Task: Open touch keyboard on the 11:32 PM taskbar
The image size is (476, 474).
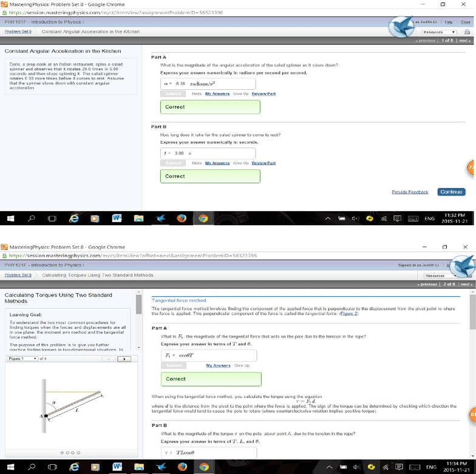Action: pyautogui.click(x=413, y=218)
